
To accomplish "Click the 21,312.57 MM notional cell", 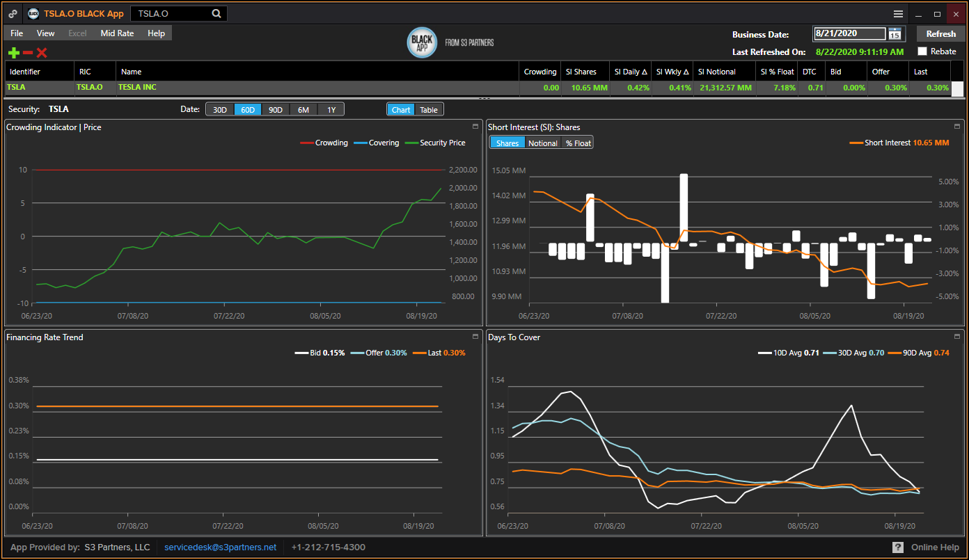I will [x=725, y=88].
